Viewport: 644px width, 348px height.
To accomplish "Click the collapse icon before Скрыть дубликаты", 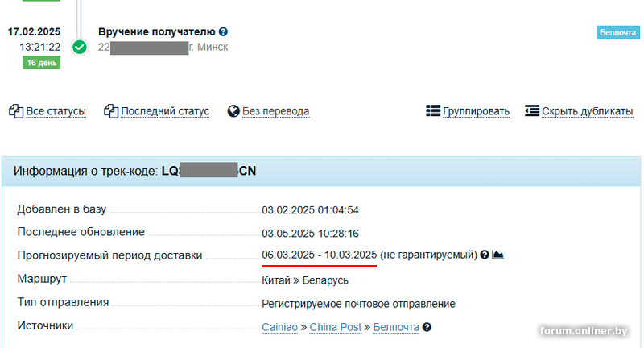I will tap(532, 111).
